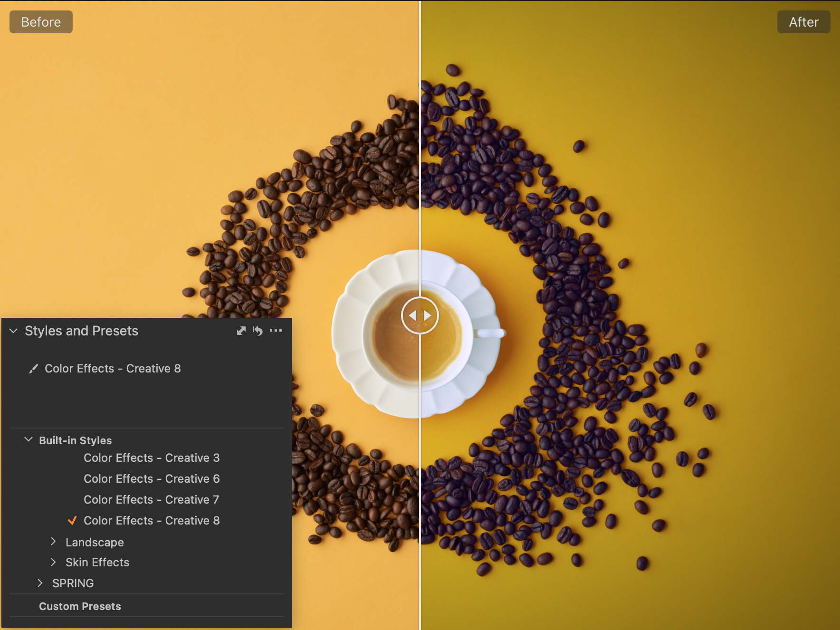Image resolution: width=840 pixels, height=630 pixels.
Task: Click the Before label button
Action: click(41, 22)
